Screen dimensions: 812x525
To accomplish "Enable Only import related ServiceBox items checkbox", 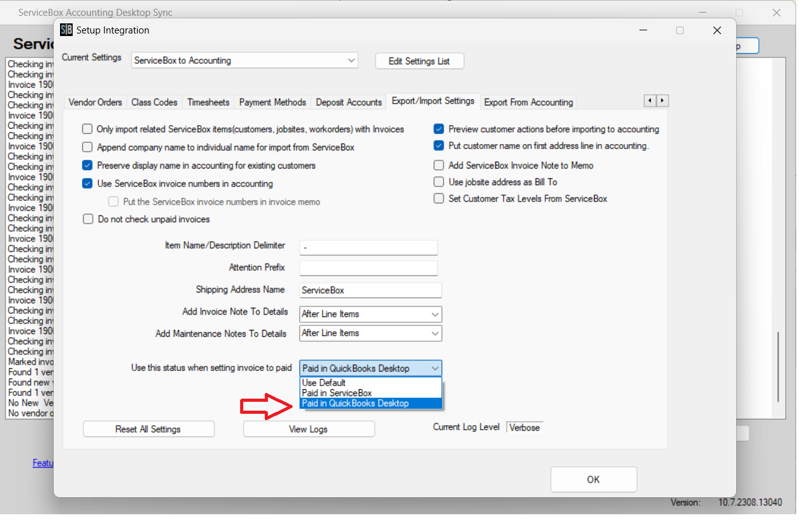I will (88, 129).
